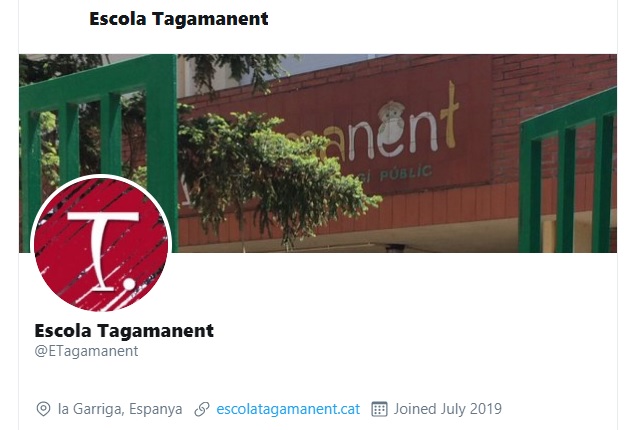Click the location pin icon
The image size is (629, 430).
tap(43, 409)
